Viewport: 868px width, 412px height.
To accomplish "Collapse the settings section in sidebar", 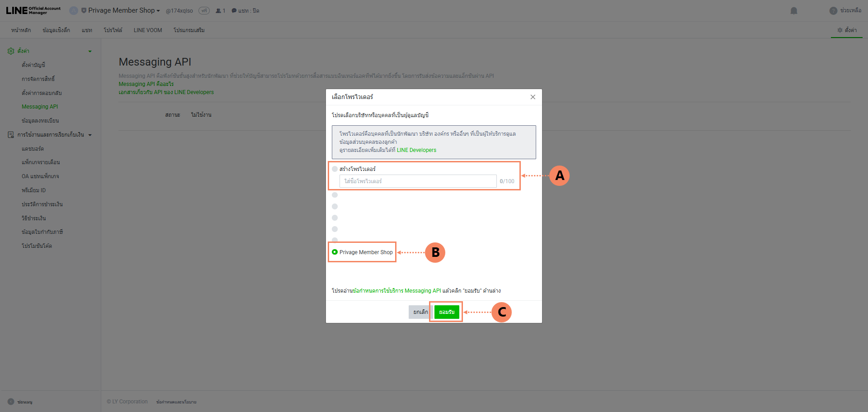I will click(x=90, y=52).
